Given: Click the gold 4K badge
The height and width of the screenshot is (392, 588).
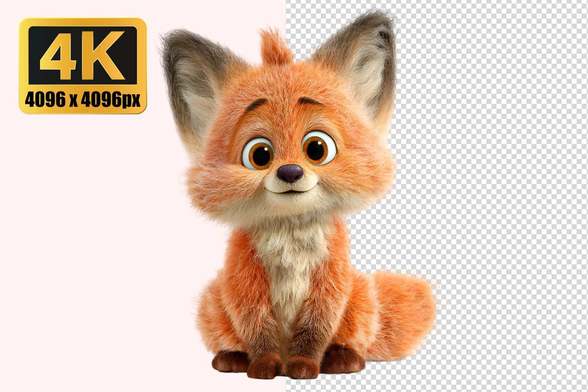Looking at the screenshot, I should click(83, 66).
